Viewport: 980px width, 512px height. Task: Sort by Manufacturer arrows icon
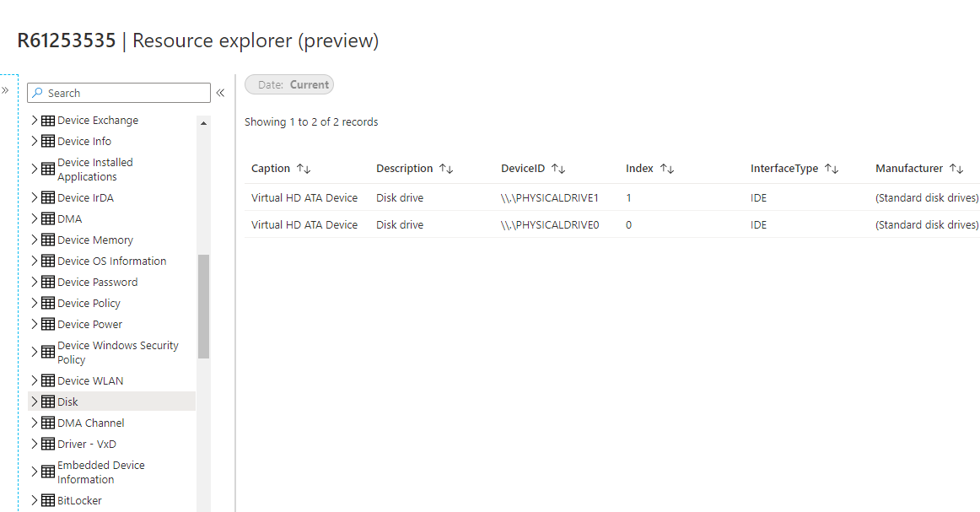pos(956,168)
